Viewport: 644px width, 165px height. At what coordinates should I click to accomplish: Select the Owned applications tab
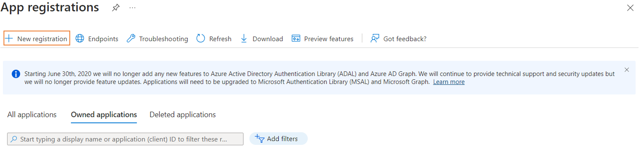[104, 115]
